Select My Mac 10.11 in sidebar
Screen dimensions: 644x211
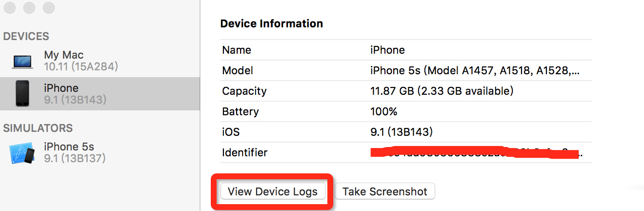tap(80, 61)
